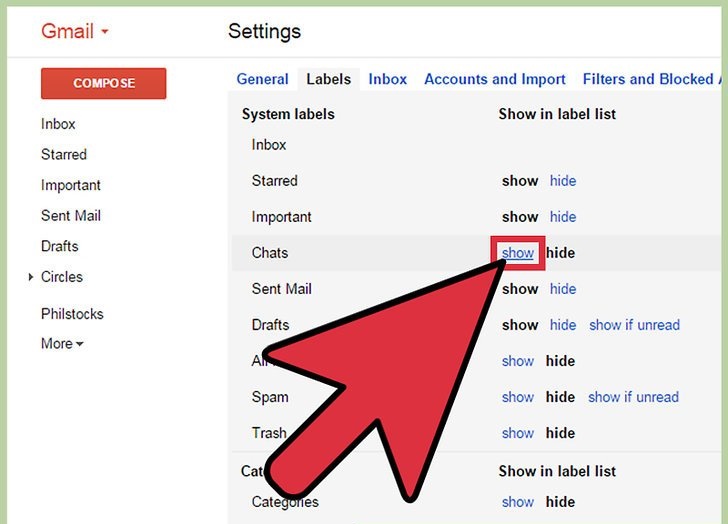Show the Sent Mail label
This screenshot has width=728, height=524.
(x=520, y=289)
